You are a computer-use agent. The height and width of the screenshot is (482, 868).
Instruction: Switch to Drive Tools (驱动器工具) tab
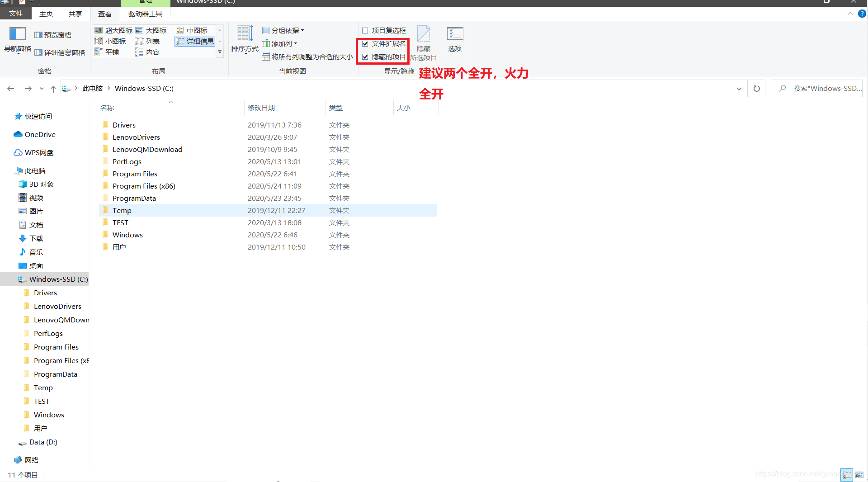[145, 14]
